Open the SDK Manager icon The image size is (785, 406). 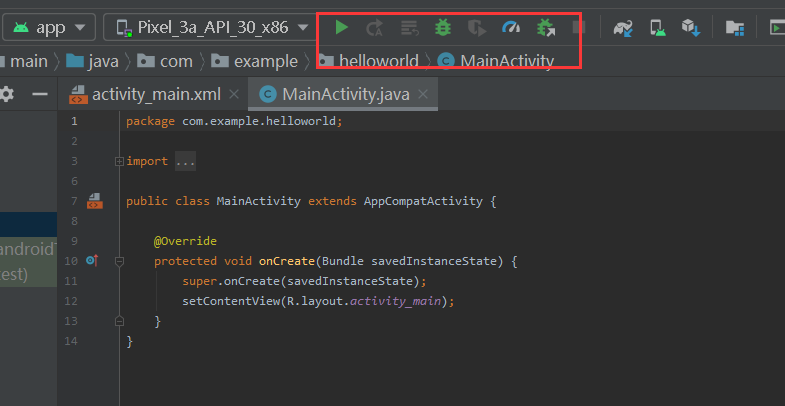691,28
